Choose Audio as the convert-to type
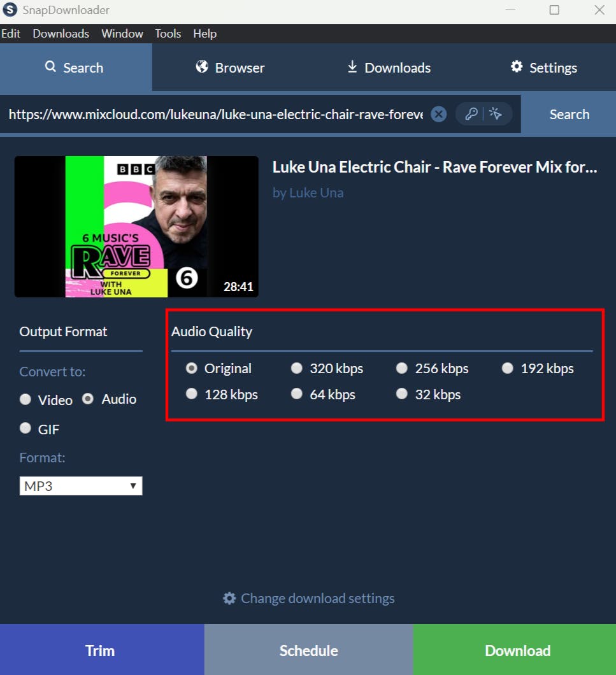The height and width of the screenshot is (675, 616). click(x=88, y=399)
